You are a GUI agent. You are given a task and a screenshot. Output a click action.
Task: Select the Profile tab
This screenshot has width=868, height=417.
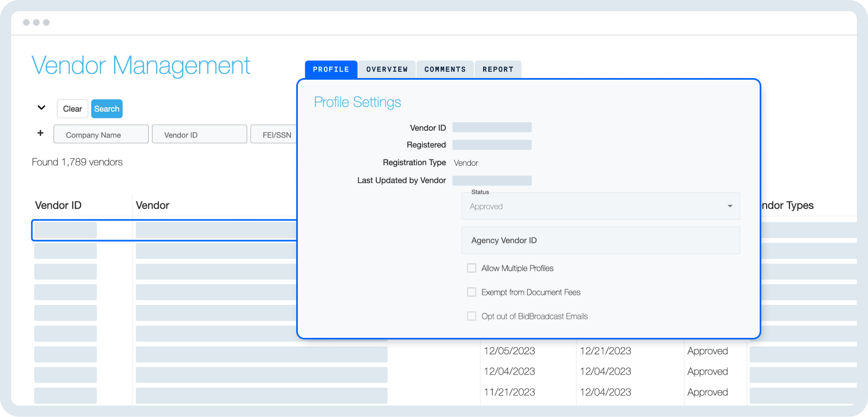click(331, 70)
